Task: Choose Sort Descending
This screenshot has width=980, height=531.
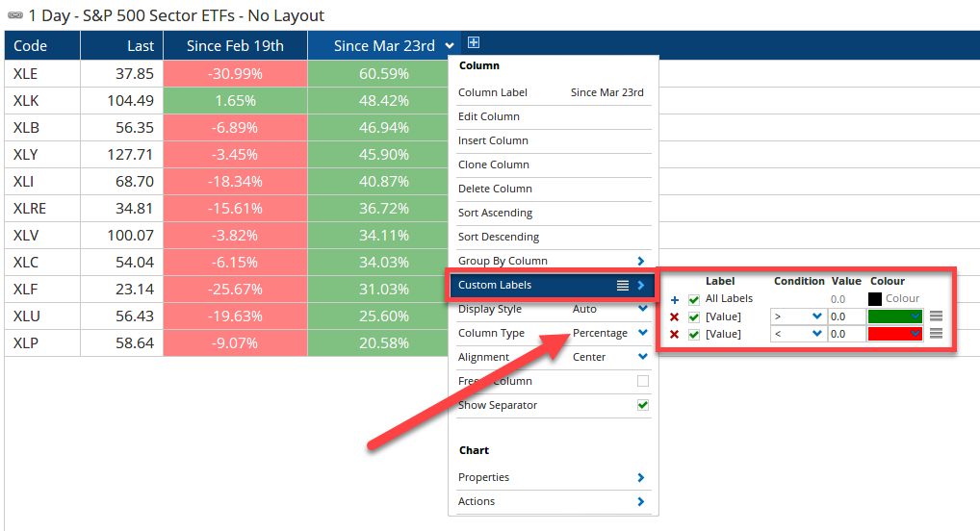Action: point(554,237)
